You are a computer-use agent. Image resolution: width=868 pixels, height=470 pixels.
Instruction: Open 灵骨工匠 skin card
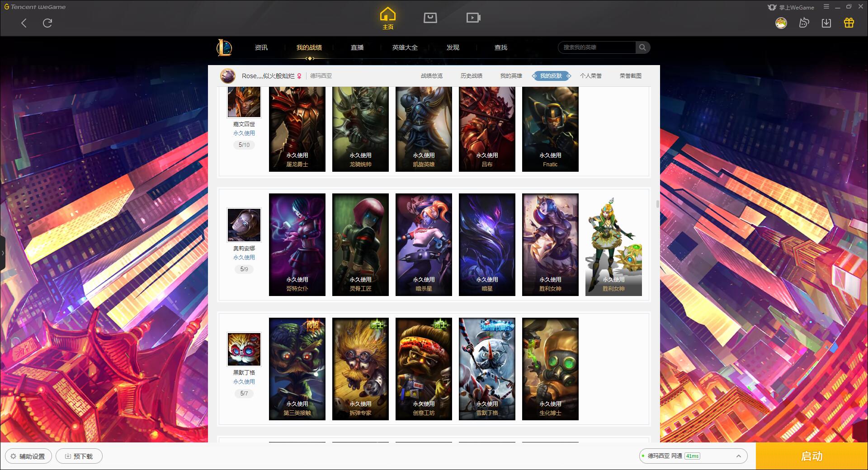pyautogui.click(x=360, y=244)
